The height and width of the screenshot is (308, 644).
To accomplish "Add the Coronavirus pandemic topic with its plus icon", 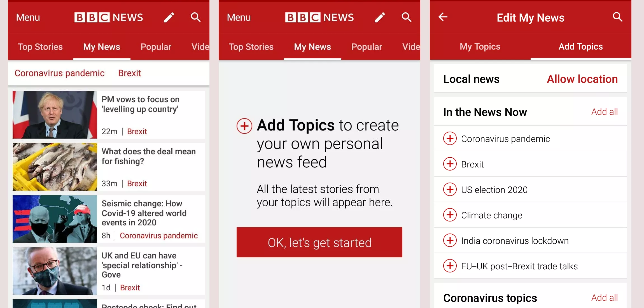I will click(x=450, y=138).
